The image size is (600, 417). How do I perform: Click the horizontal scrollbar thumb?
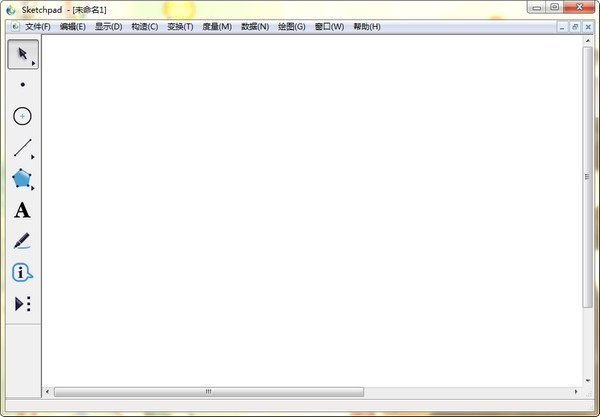click(209, 391)
